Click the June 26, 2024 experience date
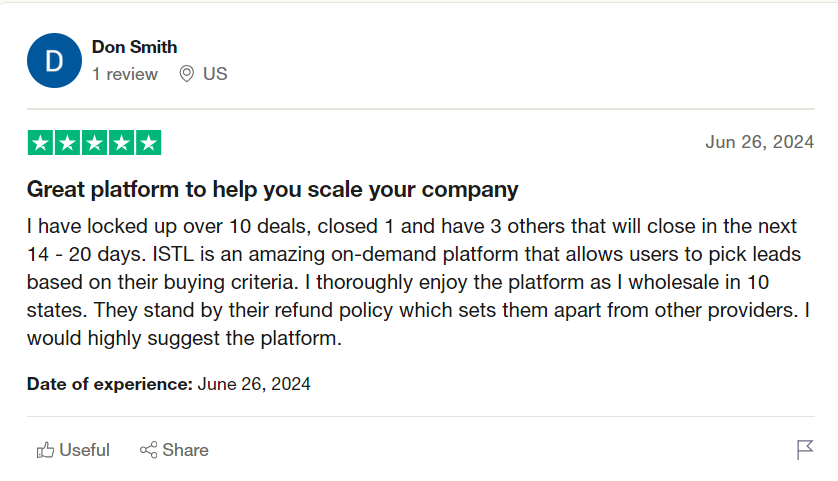 coord(254,384)
